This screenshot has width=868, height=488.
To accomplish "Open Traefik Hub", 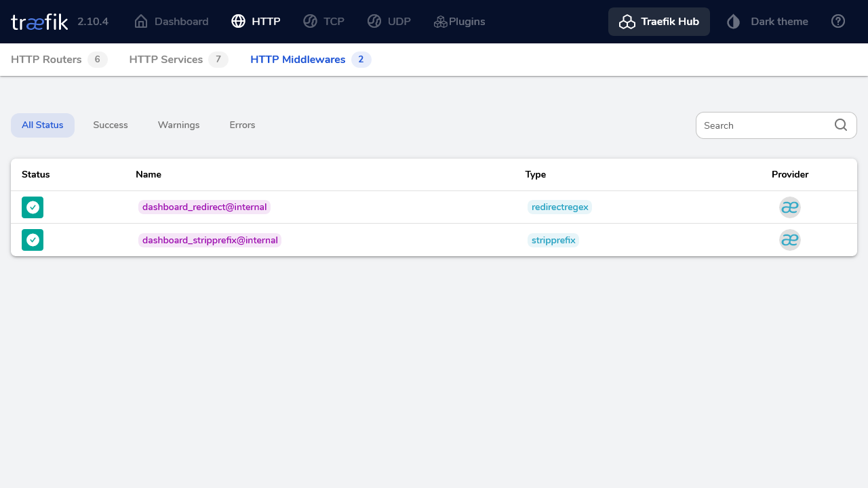I will pos(658,22).
